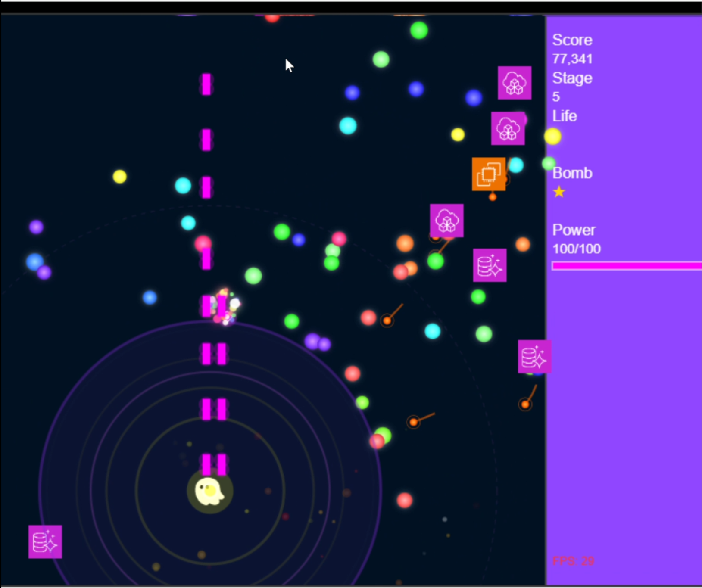The image size is (702, 588).
Task: Click the orange chip enemy icon
Action: tap(489, 174)
